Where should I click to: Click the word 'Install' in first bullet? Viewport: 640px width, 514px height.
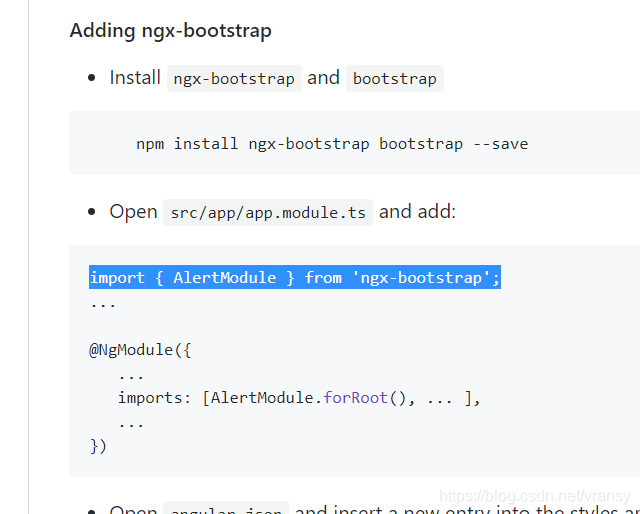135,78
